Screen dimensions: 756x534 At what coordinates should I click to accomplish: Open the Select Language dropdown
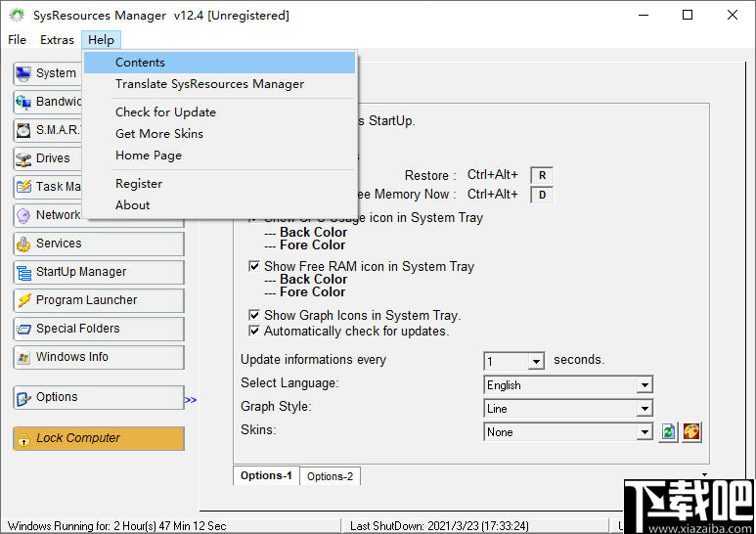(645, 385)
